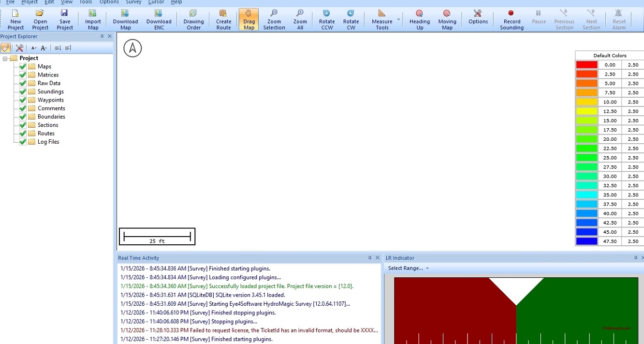
Task: Open the Options menu in menu bar
Action: point(109,2)
